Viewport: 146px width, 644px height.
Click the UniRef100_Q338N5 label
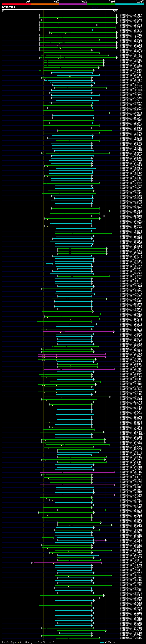[131, 371]
